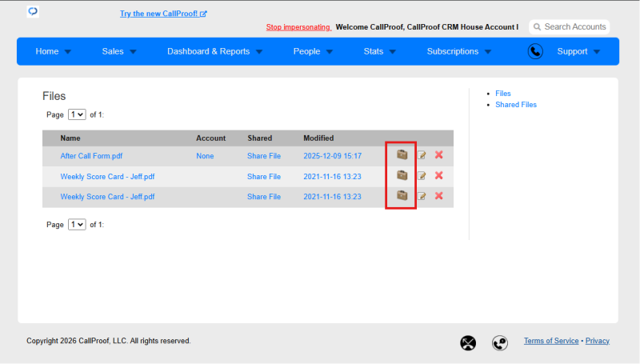Viewport: 640px width, 364px height.
Task: Open Terms of Service link
Action: click(551, 341)
